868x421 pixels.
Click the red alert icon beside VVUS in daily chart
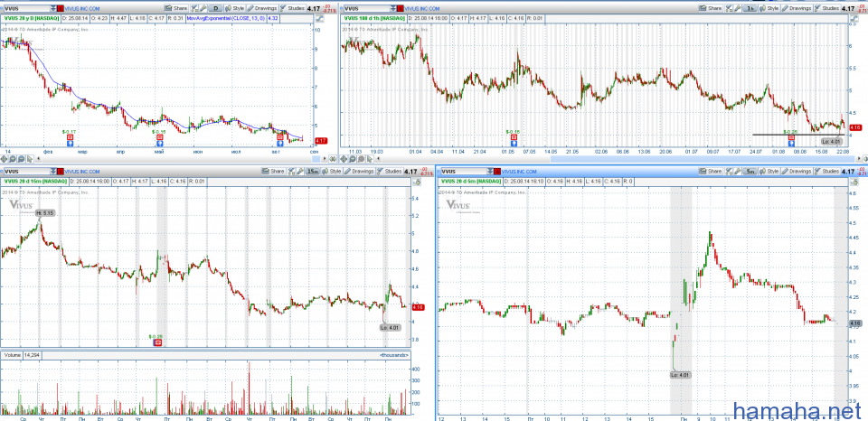(60, 8)
